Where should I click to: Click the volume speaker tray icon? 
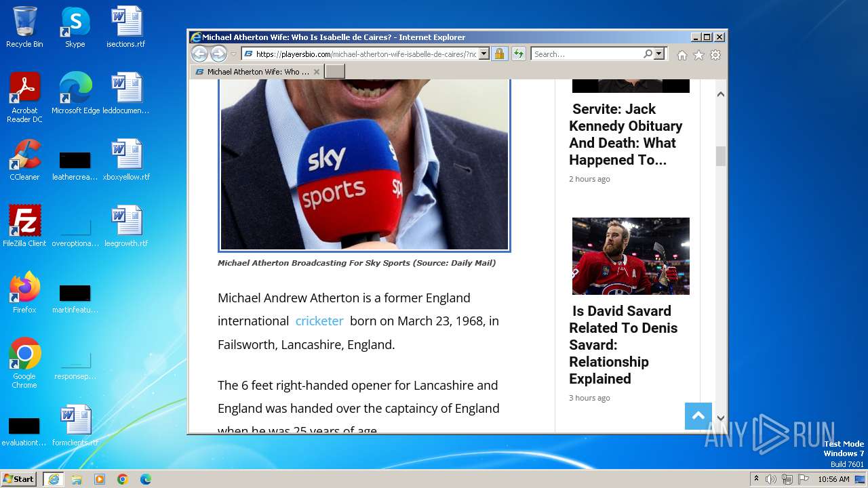(771, 479)
